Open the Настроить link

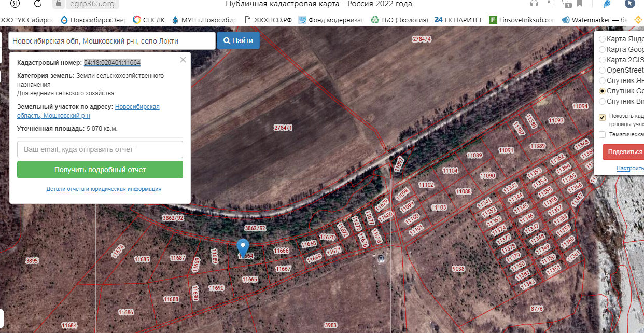coord(630,168)
